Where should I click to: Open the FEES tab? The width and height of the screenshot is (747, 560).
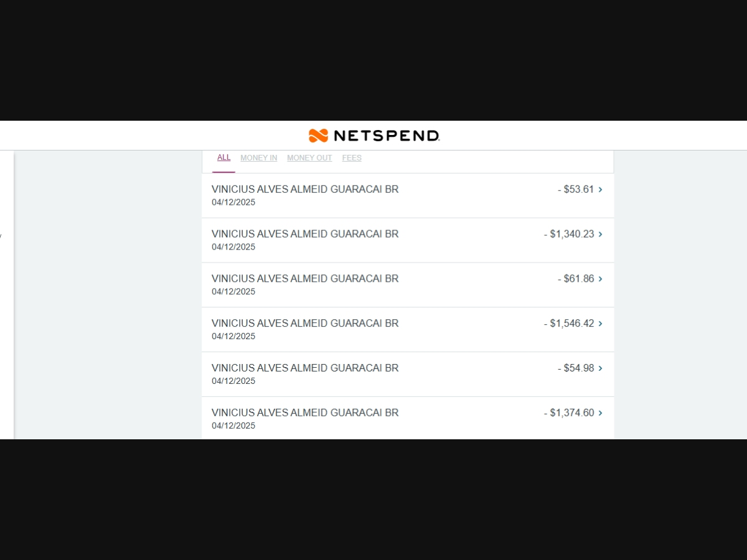352,158
